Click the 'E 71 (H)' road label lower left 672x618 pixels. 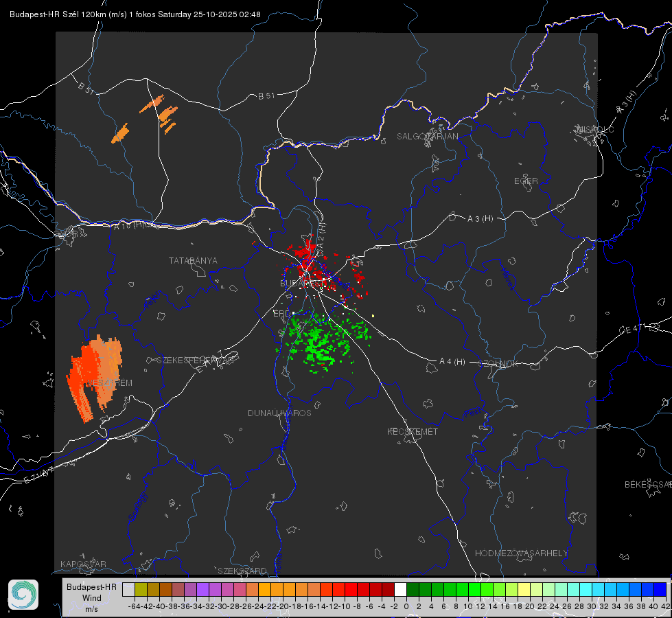pyautogui.click(x=39, y=474)
